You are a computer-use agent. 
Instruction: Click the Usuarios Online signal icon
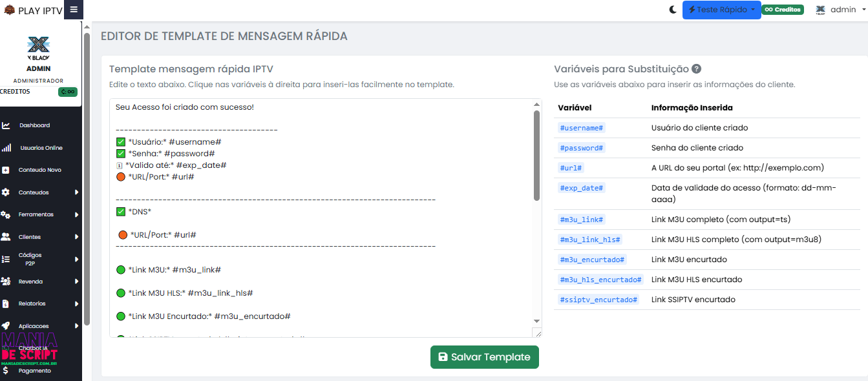point(6,148)
